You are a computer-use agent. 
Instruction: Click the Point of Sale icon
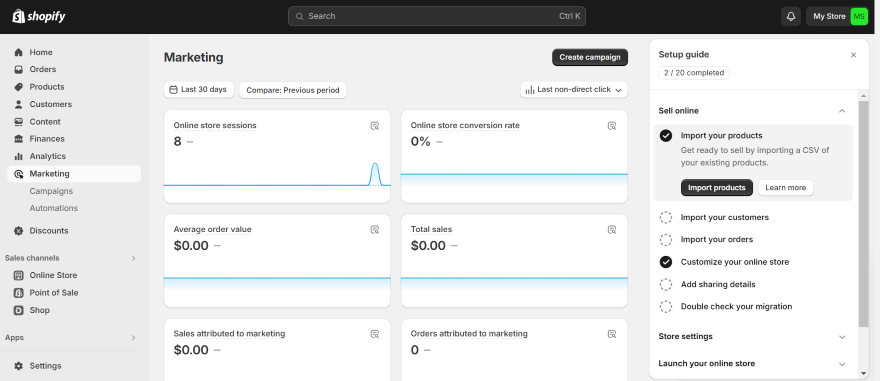[x=19, y=293]
